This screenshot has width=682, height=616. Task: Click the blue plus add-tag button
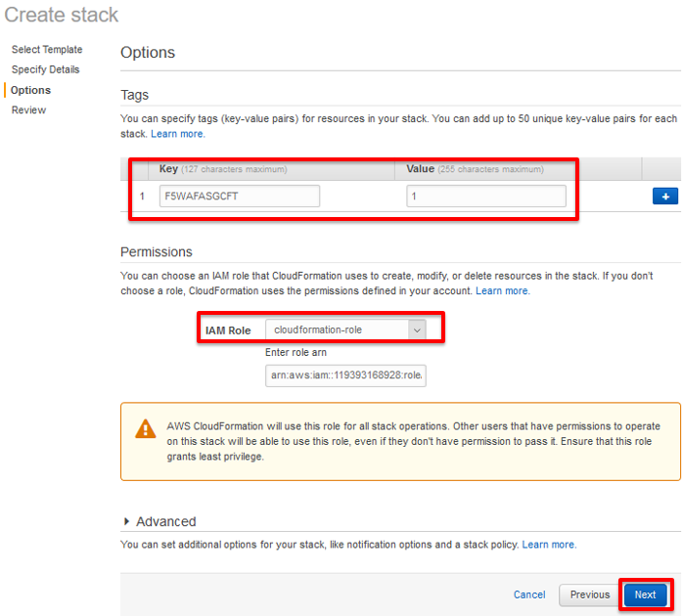(x=665, y=197)
